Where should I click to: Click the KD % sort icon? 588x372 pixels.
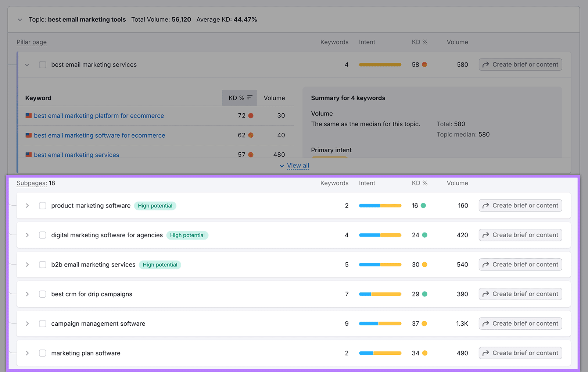point(250,98)
